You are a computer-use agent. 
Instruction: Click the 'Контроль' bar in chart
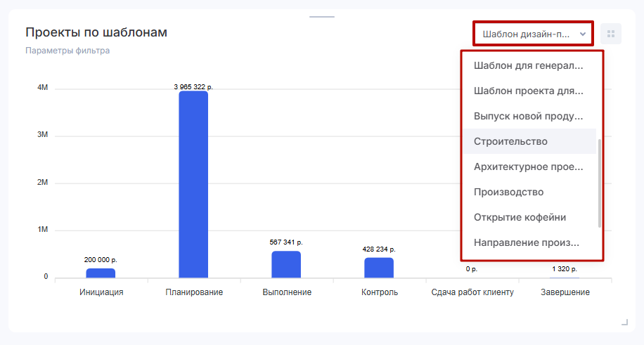[x=379, y=268]
